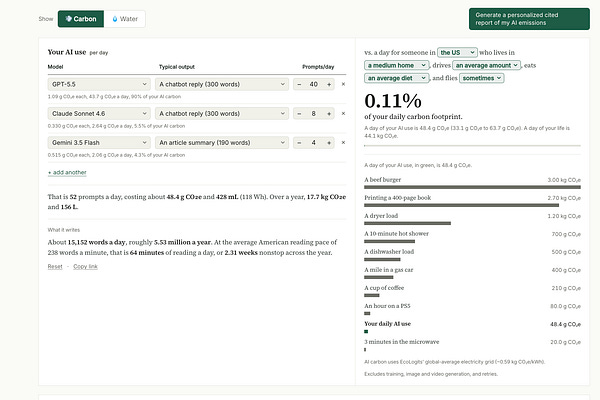
Task: Copy link to this calculation
Action: click(85, 266)
